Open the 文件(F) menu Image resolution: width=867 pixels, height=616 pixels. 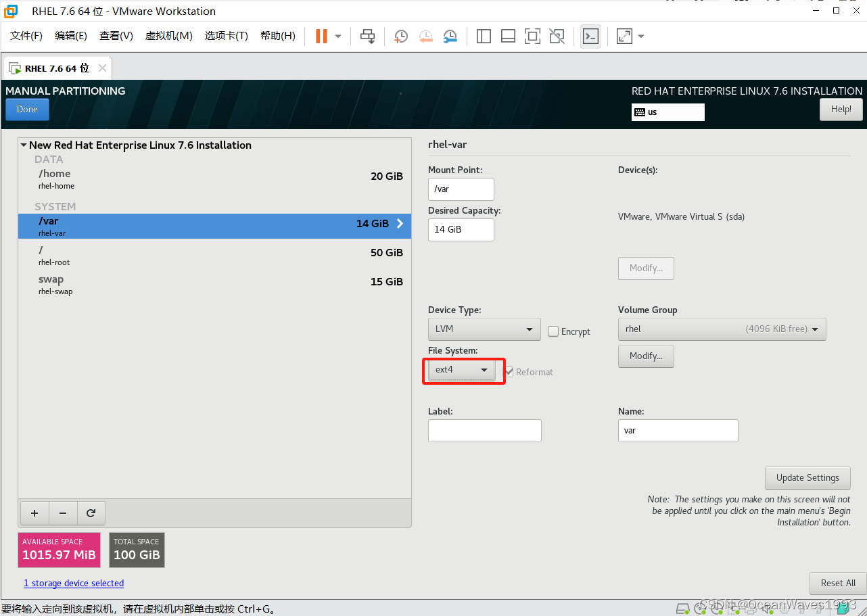26,36
